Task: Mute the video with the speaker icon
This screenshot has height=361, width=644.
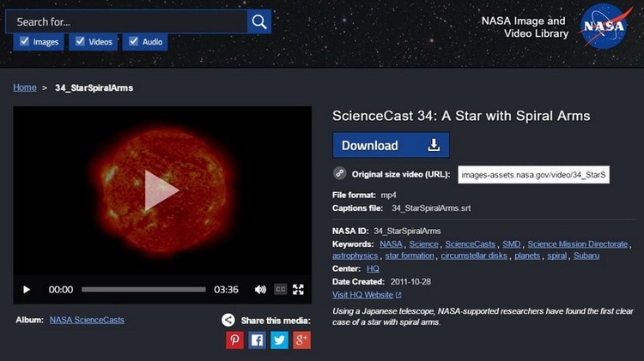Action: click(260, 290)
